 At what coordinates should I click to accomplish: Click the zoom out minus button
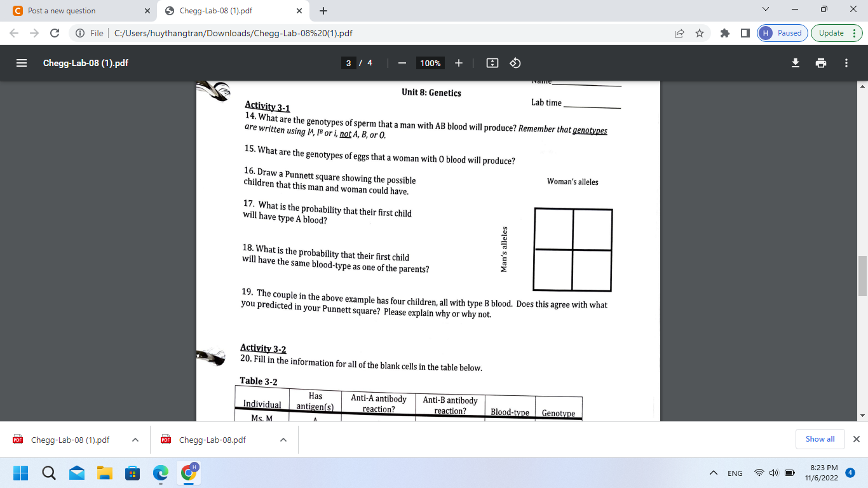pyautogui.click(x=402, y=63)
